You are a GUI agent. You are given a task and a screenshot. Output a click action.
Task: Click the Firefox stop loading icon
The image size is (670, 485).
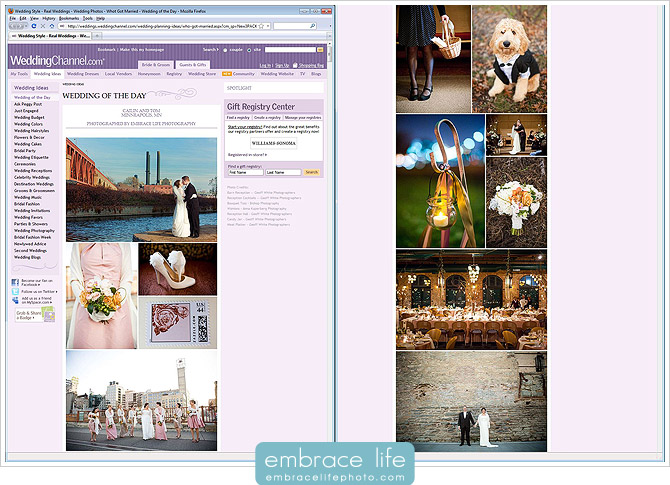click(43, 26)
